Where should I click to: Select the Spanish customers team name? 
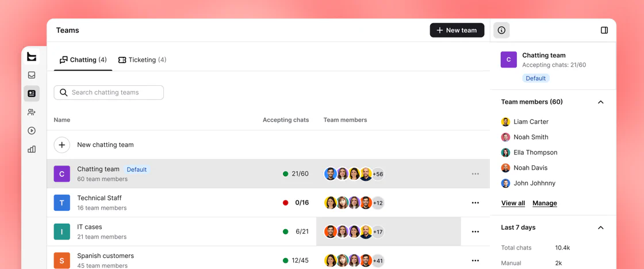(x=106, y=255)
